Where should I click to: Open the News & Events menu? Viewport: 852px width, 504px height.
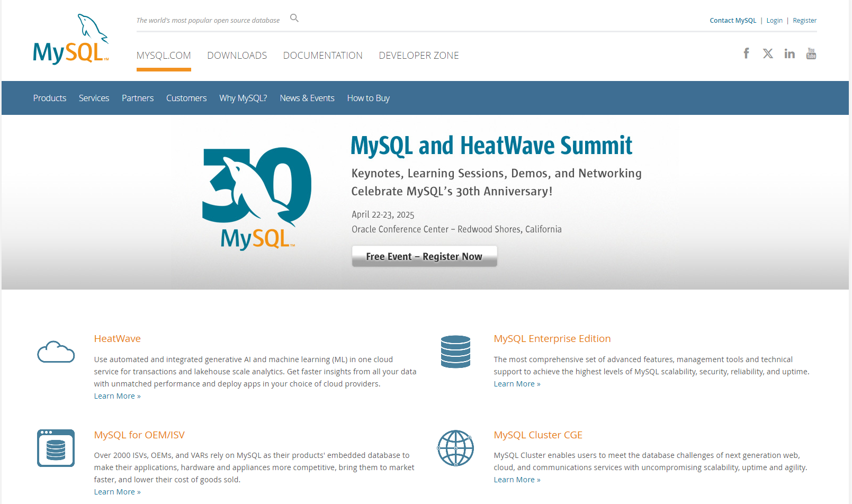point(307,98)
